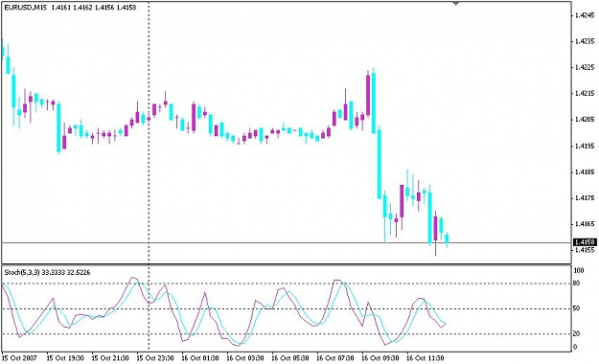
Task: Click the 16 Oct 11:30 time label
Action: [x=425, y=358]
